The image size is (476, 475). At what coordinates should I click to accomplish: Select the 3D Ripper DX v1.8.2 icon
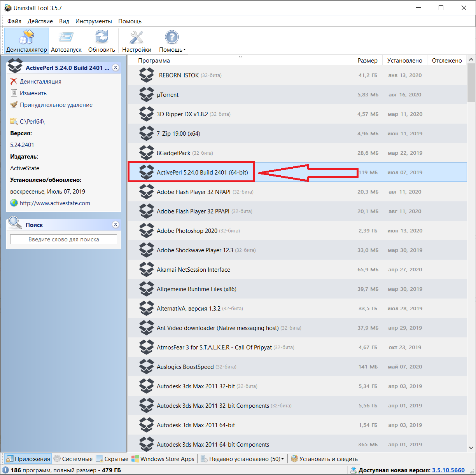[x=147, y=114]
